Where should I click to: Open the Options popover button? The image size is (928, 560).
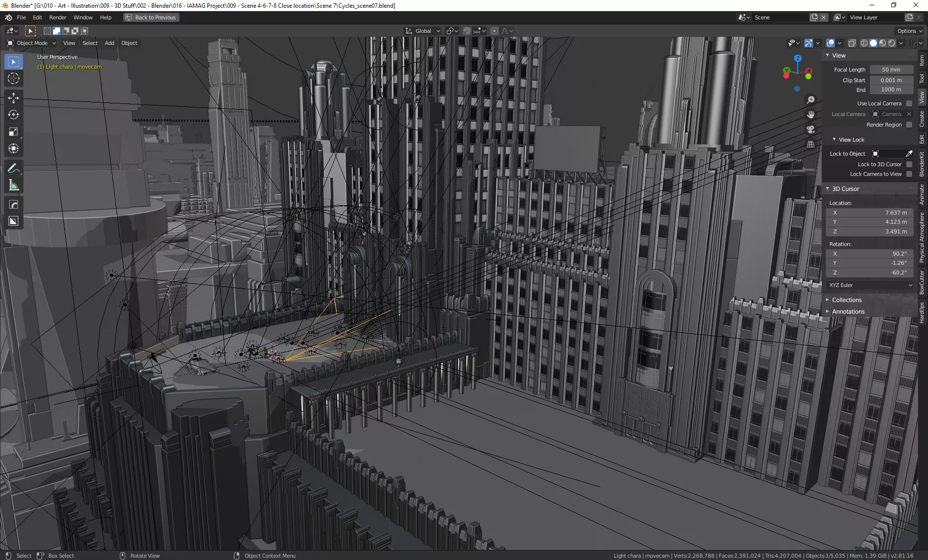909,31
